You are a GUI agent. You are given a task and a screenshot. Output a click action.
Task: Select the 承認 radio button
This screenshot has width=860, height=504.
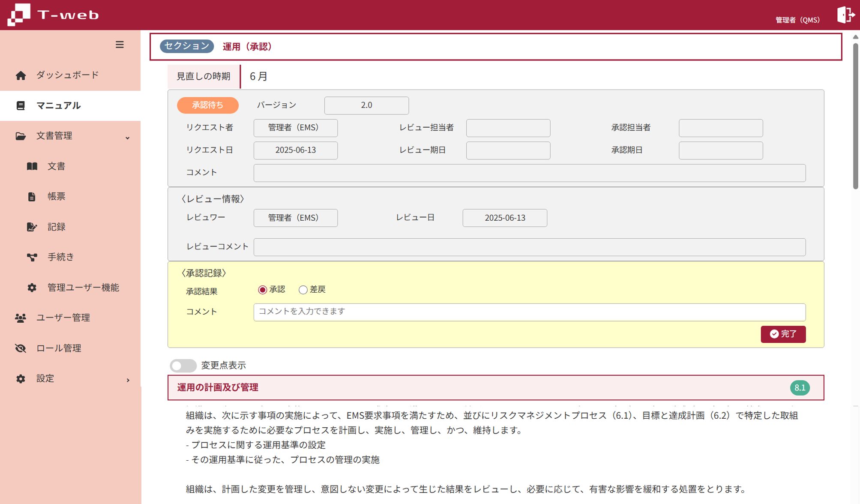click(x=263, y=289)
